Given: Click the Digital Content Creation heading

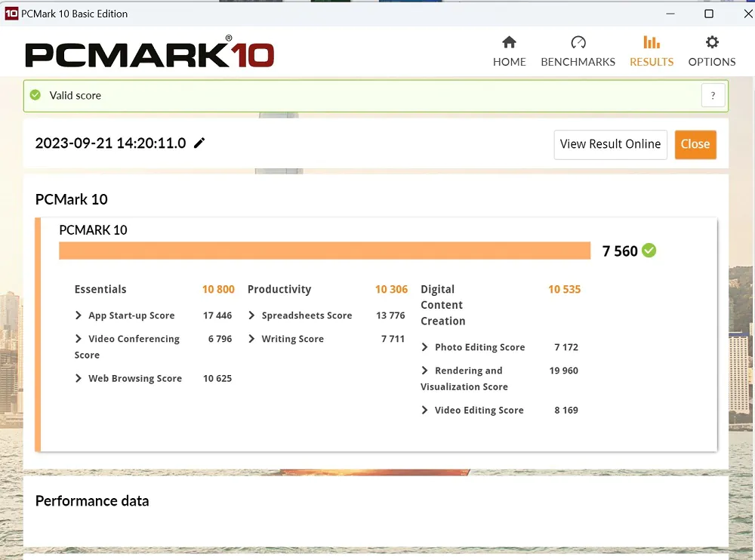Looking at the screenshot, I should click(443, 305).
